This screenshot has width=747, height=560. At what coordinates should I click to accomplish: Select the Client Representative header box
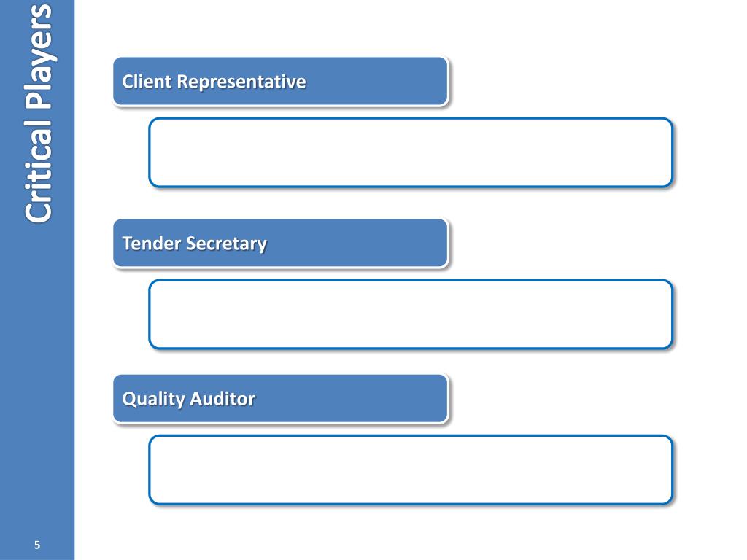(x=281, y=82)
